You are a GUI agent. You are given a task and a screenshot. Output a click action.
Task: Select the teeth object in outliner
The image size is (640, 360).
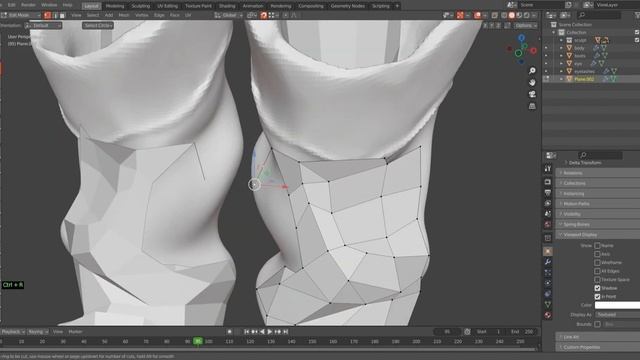pos(580,56)
